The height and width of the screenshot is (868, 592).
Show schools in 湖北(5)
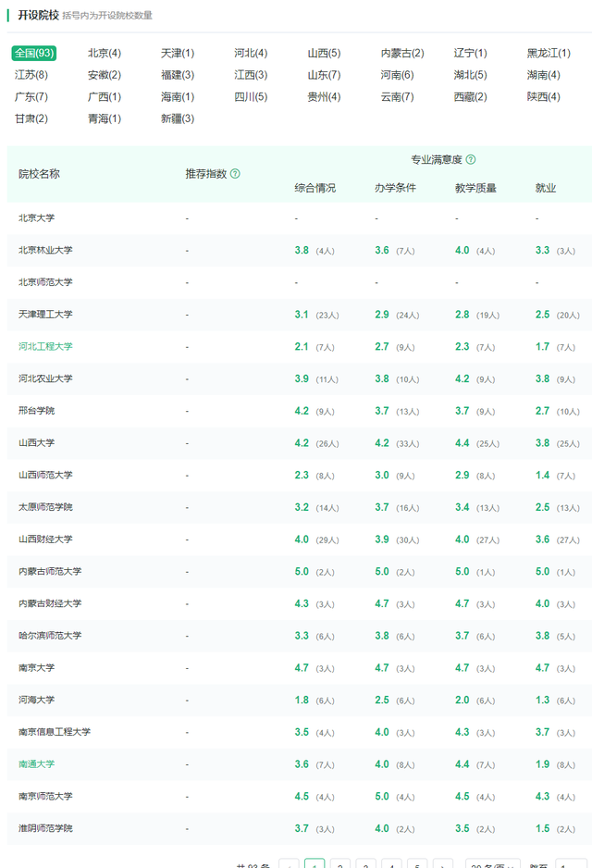(x=470, y=75)
